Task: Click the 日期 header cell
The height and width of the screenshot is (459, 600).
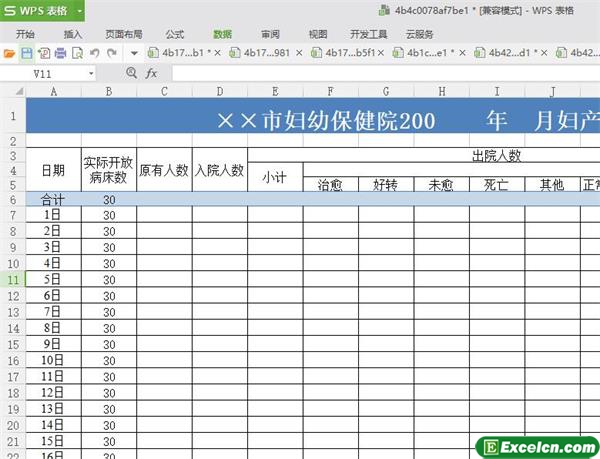Action: [x=54, y=169]
